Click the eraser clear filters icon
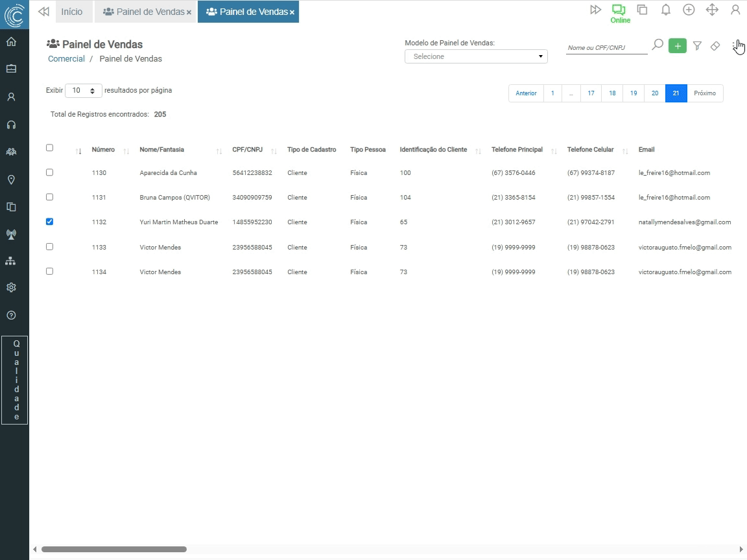 (x=715, y=46)
